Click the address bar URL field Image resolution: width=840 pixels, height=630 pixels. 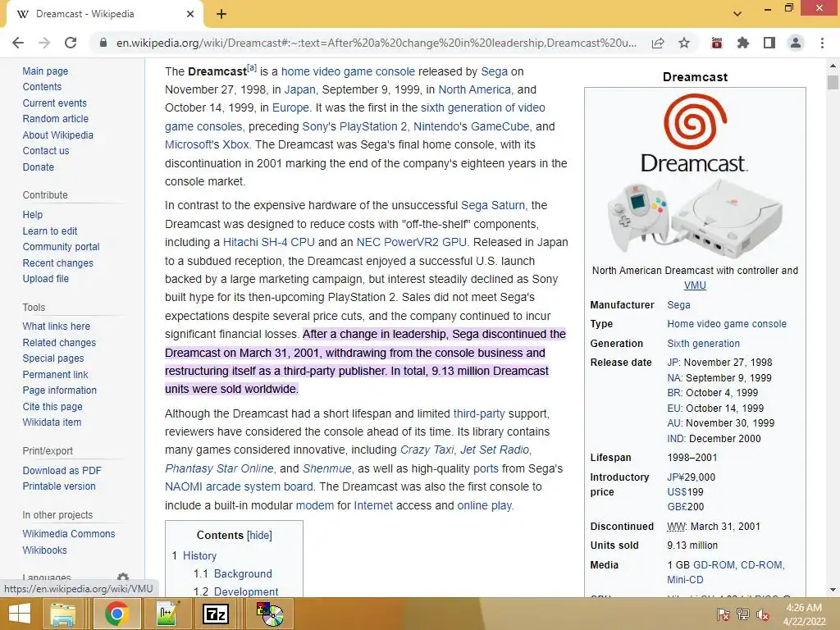pos(376,43)
